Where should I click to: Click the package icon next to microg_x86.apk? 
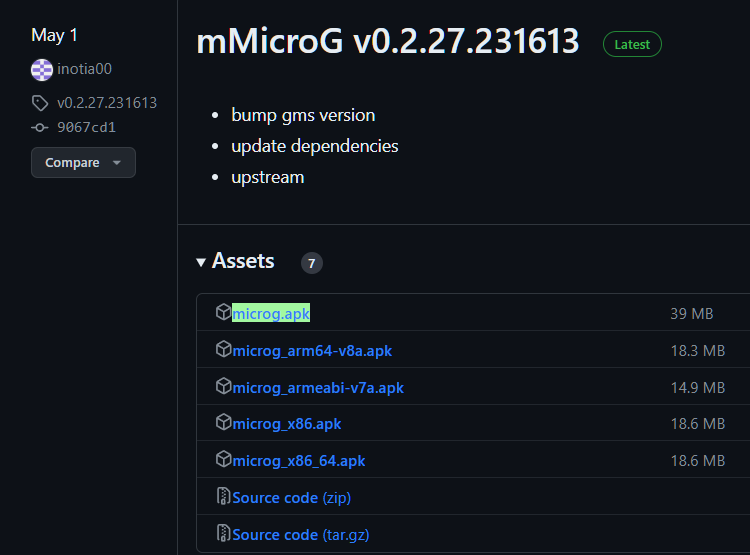(x=223, y=422)
